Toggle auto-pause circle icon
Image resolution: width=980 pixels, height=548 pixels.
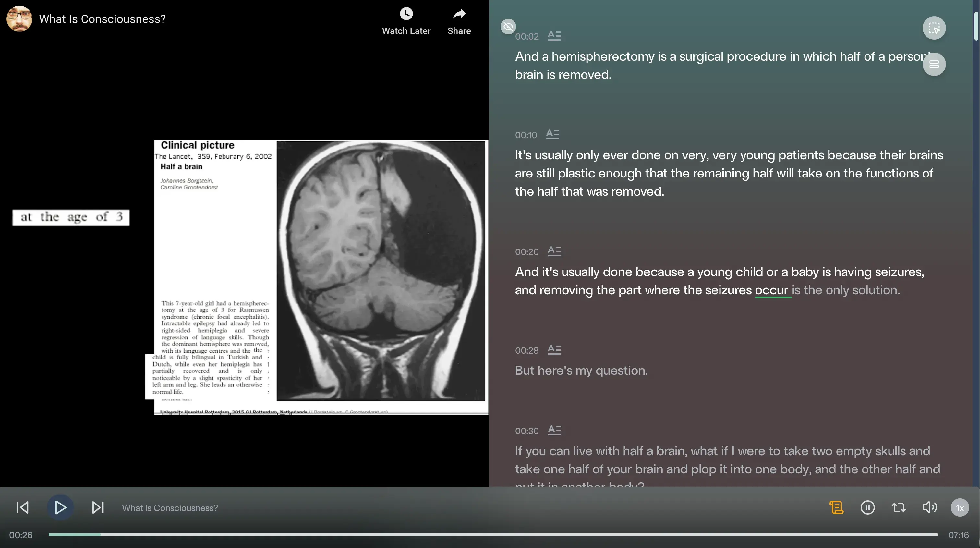[867, 507]
